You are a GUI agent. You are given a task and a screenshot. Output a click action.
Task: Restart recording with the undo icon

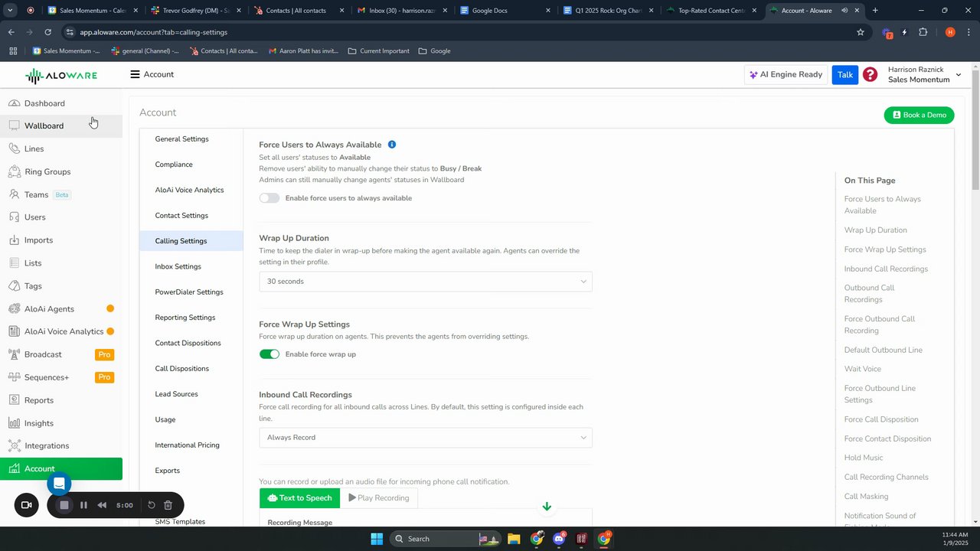[152, 505]
